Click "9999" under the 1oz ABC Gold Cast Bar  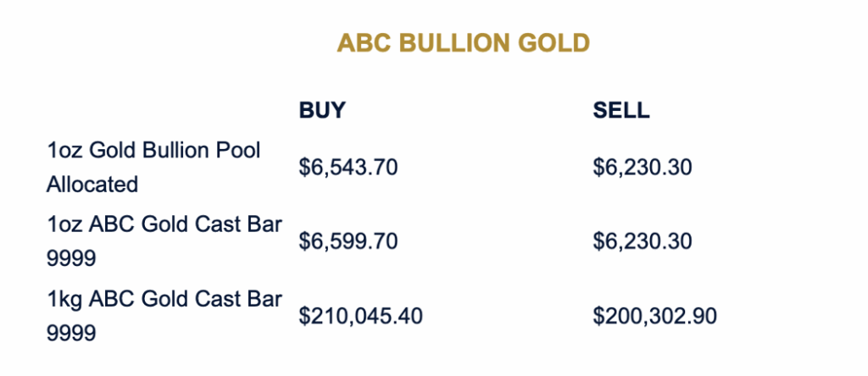pos(72,259)
